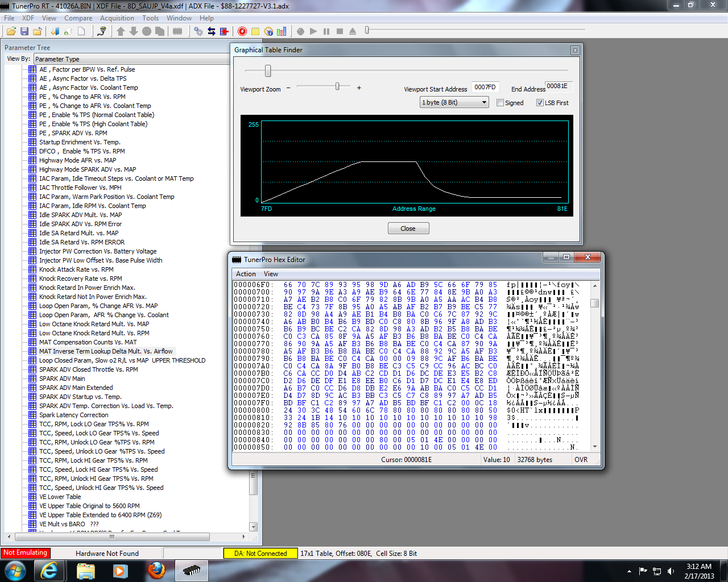Screen dimensions: 728x582
Task: Select 'IAC Throttle Follower Vs. MPH' parameter
Action: click(x=80, y=188)
